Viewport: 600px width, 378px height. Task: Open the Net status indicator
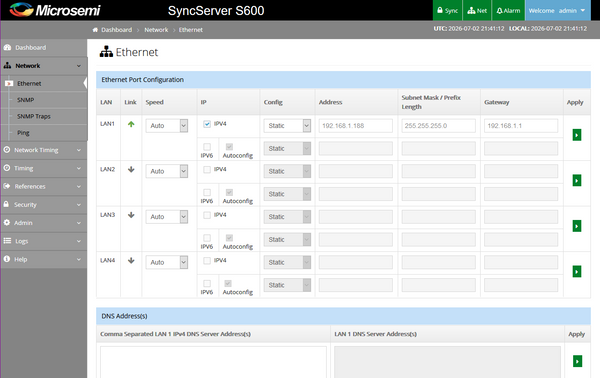tap(477, 10)
